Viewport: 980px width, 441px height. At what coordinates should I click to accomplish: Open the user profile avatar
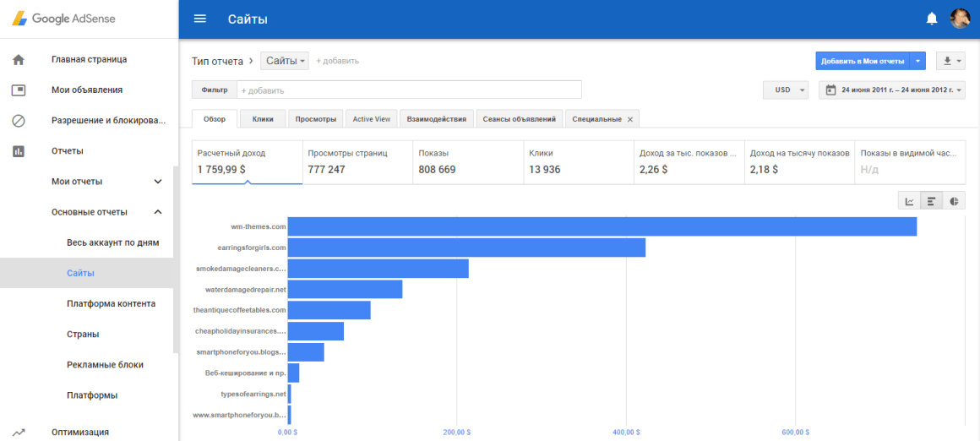[960, 19]
